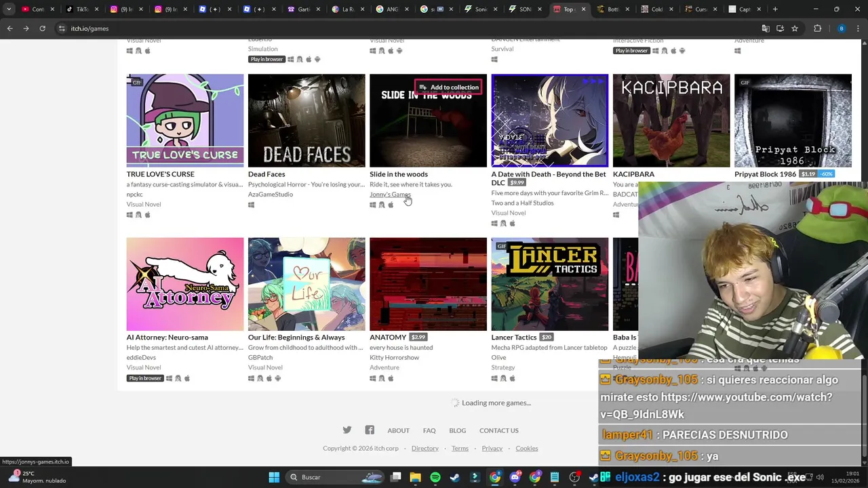
Task: Open the ABOUT footer link
Action: [x=398, y=430]
